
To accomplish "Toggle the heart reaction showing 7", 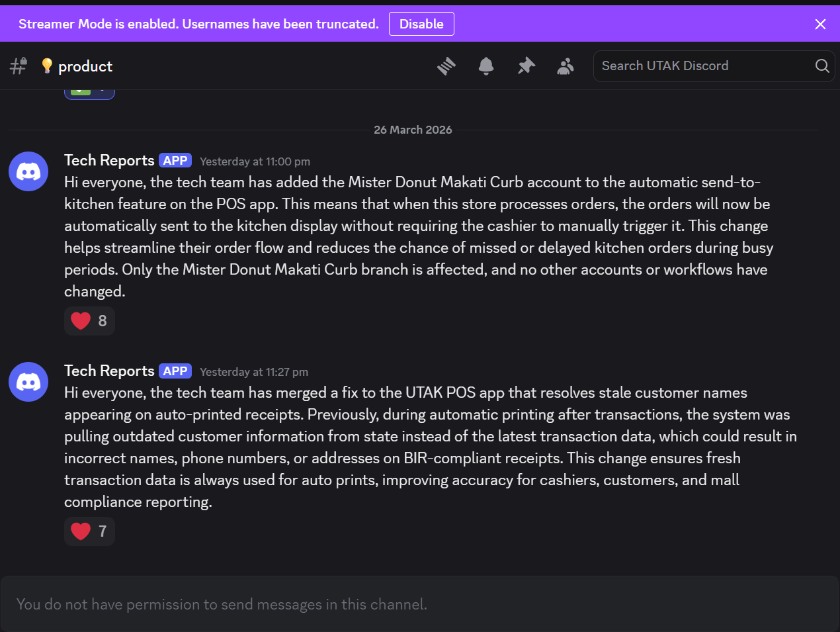I will tap(89, 531).
